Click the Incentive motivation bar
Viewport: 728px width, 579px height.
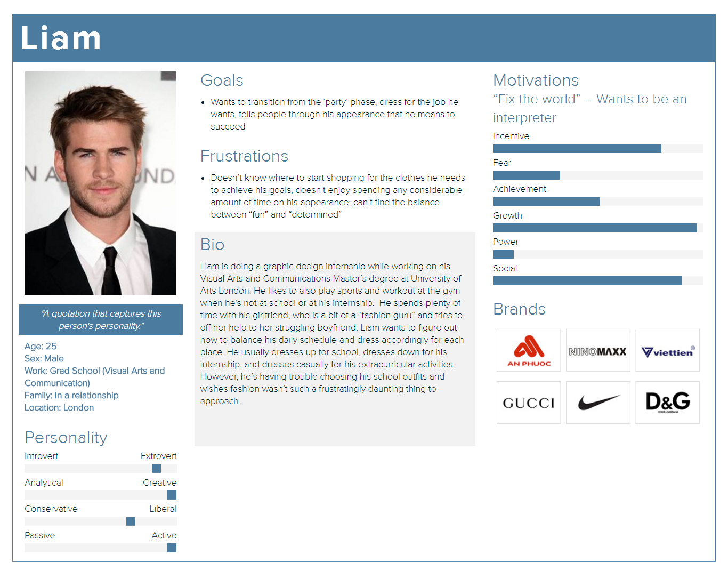point(598,149)
